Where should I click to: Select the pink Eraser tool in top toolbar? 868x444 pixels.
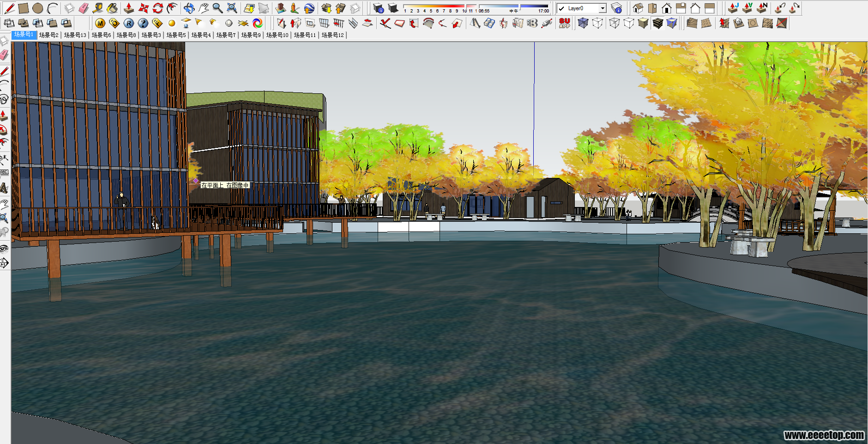84,8
